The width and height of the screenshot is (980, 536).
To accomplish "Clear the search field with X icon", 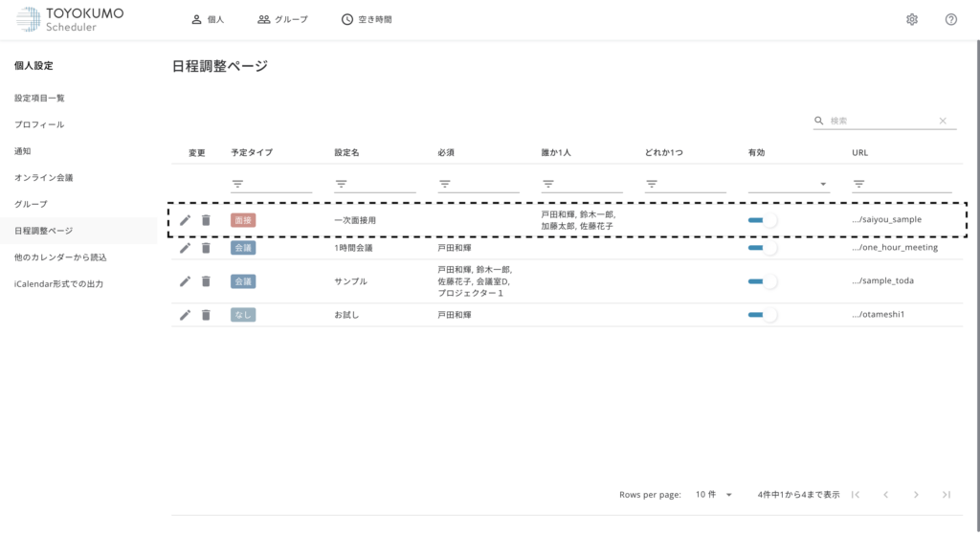I will (x=943, y=121).
